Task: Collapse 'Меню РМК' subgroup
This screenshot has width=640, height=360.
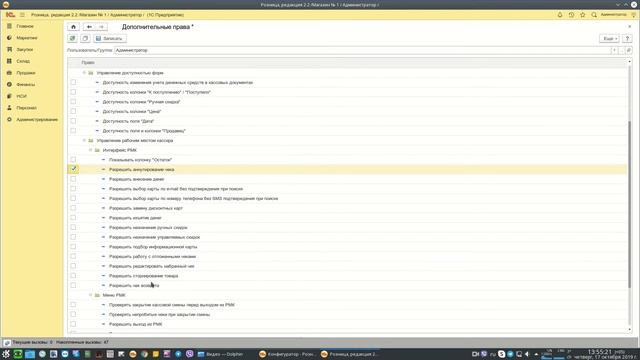Action: pyautogui.click(x=91, y=295)
